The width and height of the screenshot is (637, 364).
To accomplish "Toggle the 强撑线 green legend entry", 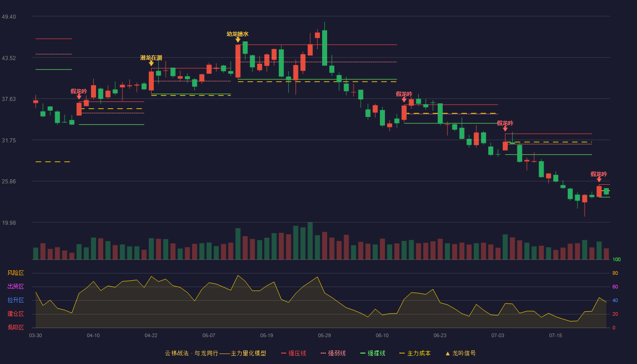I will tap(373, 353).
